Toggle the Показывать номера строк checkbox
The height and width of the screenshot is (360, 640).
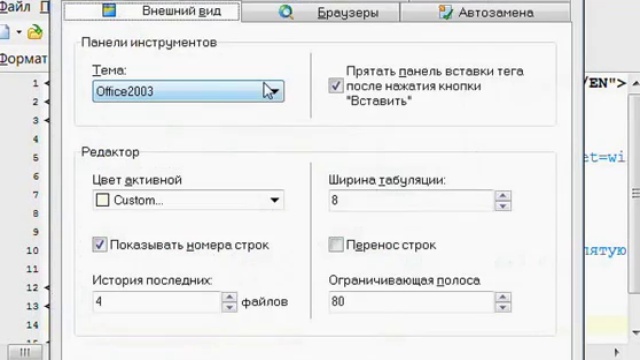[x=100, y=244]
